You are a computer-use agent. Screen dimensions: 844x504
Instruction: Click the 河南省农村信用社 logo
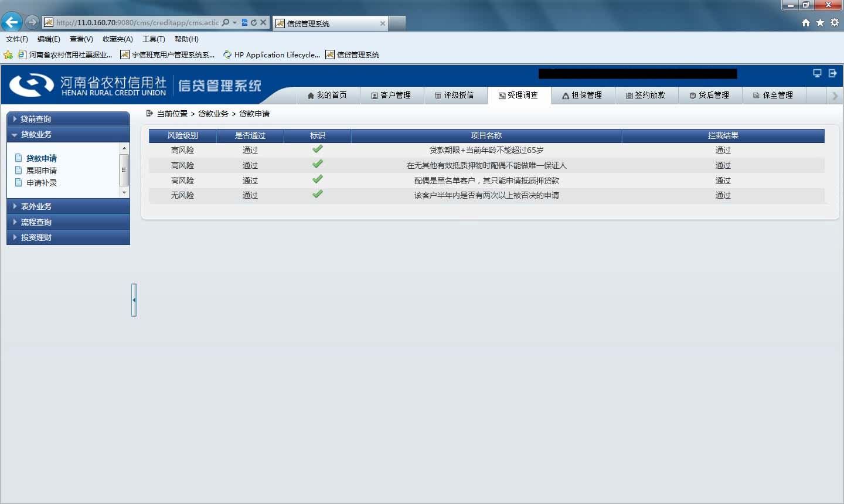[x=88, y=86]
